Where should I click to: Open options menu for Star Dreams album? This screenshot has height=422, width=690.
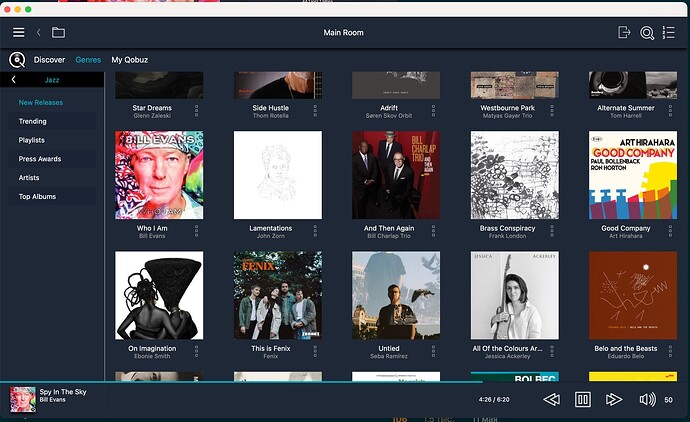(196, 111)
